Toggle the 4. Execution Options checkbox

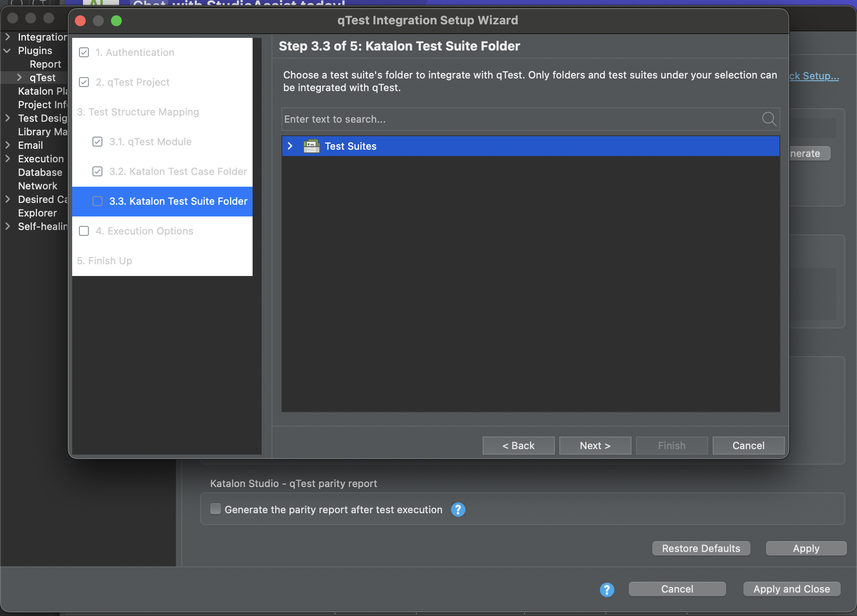click(84, 231)
